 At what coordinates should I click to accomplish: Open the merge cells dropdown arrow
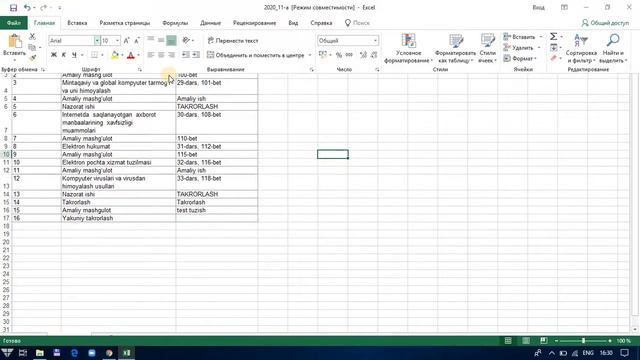point(310,55)
